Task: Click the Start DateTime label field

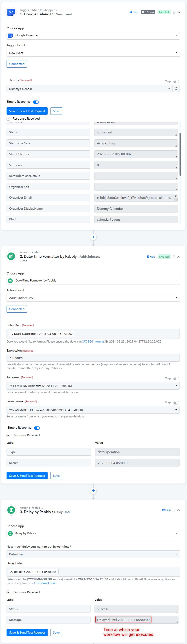Action: click(48, 154)
